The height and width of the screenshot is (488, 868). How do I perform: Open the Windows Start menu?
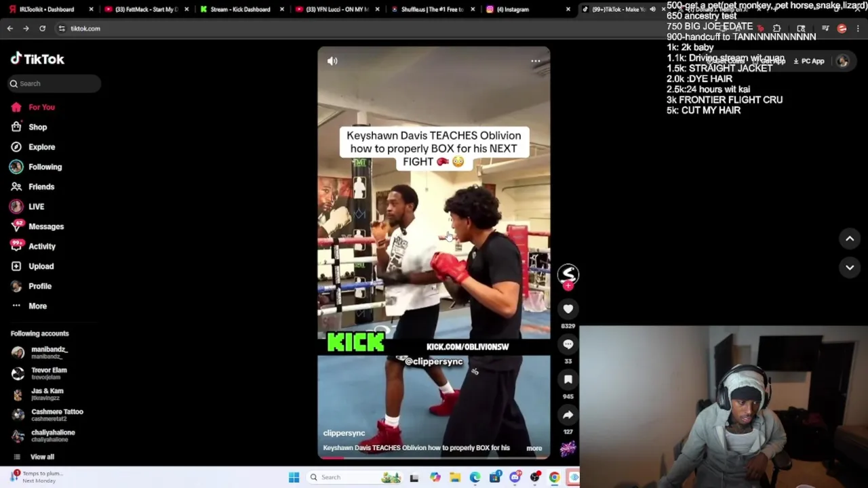(x=294, y=477)
